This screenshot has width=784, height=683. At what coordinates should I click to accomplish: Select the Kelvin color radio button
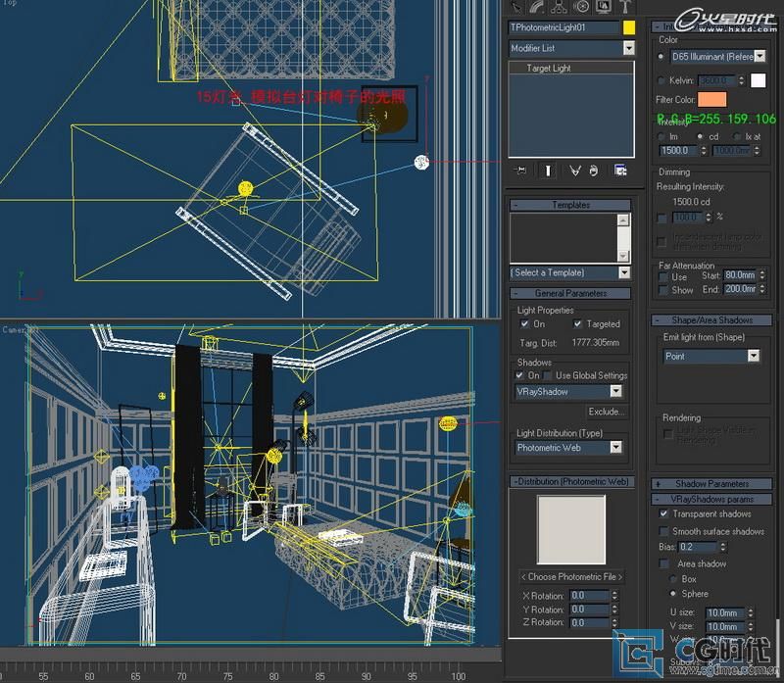click(661, 80)
